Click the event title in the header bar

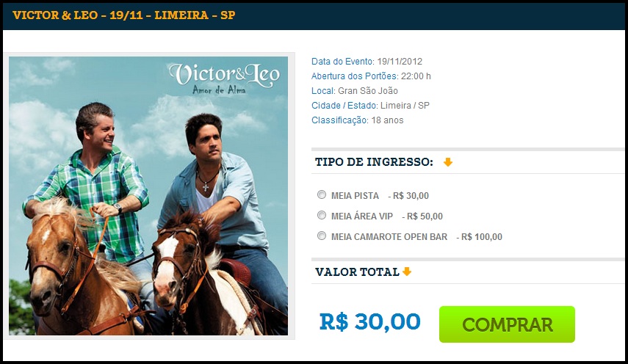pos(124,15)
